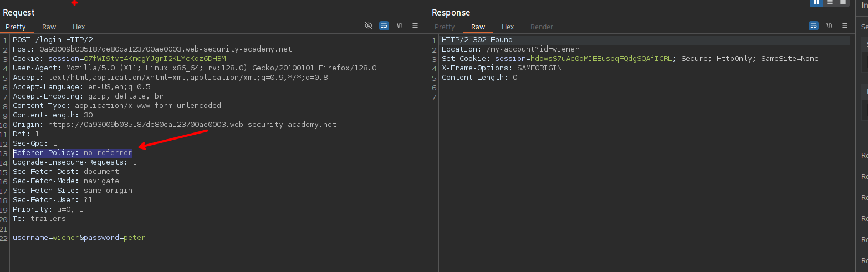The width and height of the screenshot is (868, 272).
Task: Switch Response view to Pretty tab
Action: tap(445, 27)
